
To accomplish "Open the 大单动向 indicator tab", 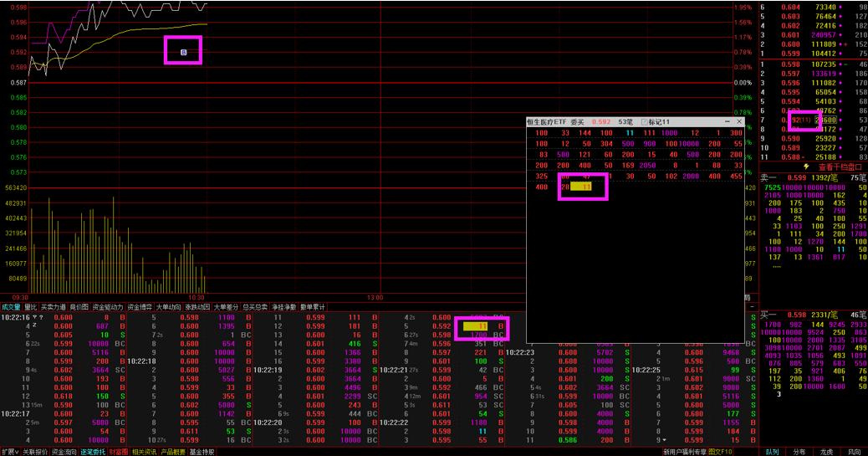I will click(168, 307).
